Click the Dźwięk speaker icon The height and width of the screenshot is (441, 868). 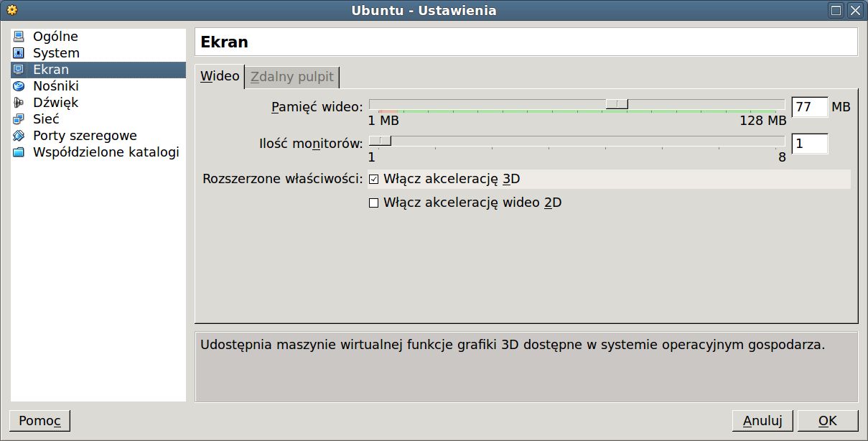[x=19, y=103]
